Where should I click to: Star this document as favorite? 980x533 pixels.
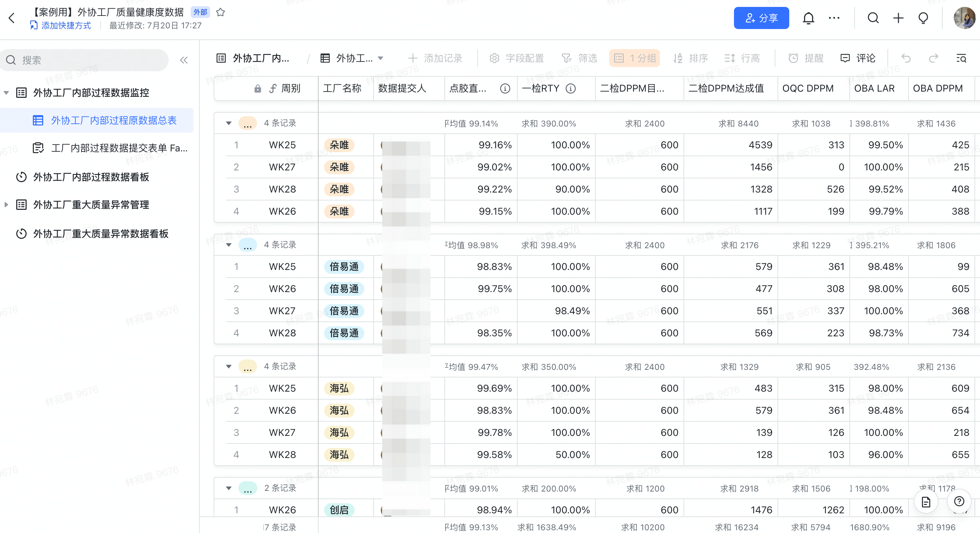click(x=220, y=12)
